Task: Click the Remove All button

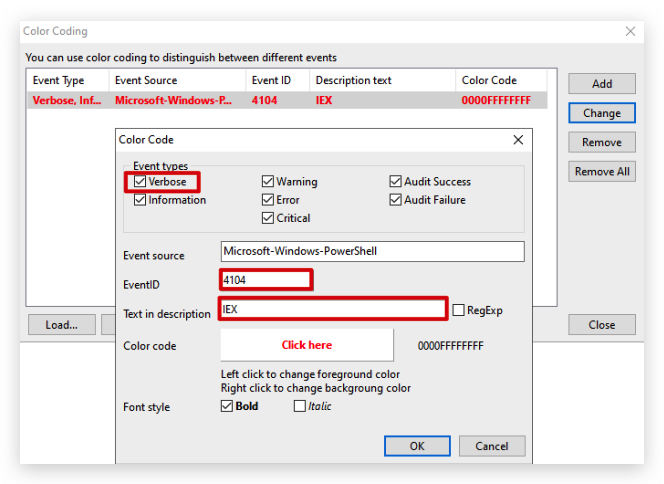Action: click(602, 171)
